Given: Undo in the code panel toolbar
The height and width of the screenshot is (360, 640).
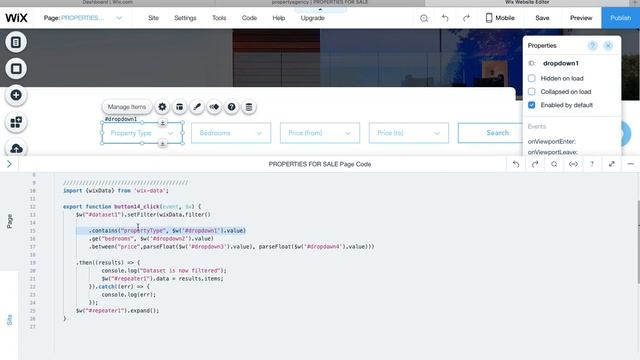Looking at the screenshot, I should (x=516, y=164).
